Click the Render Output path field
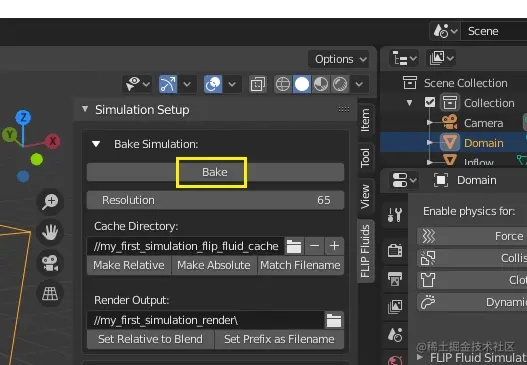This screenshot has height=365, width=527. click(205, 320)
